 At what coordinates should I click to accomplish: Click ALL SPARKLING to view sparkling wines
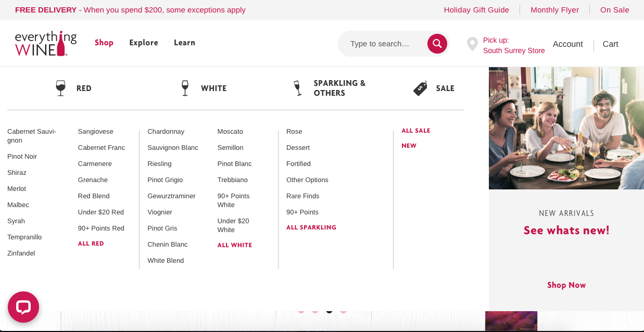click(x=311, y=227)
